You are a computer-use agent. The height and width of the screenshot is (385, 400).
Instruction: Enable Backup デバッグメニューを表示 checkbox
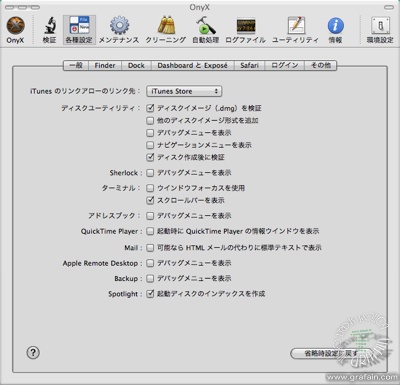150,278
